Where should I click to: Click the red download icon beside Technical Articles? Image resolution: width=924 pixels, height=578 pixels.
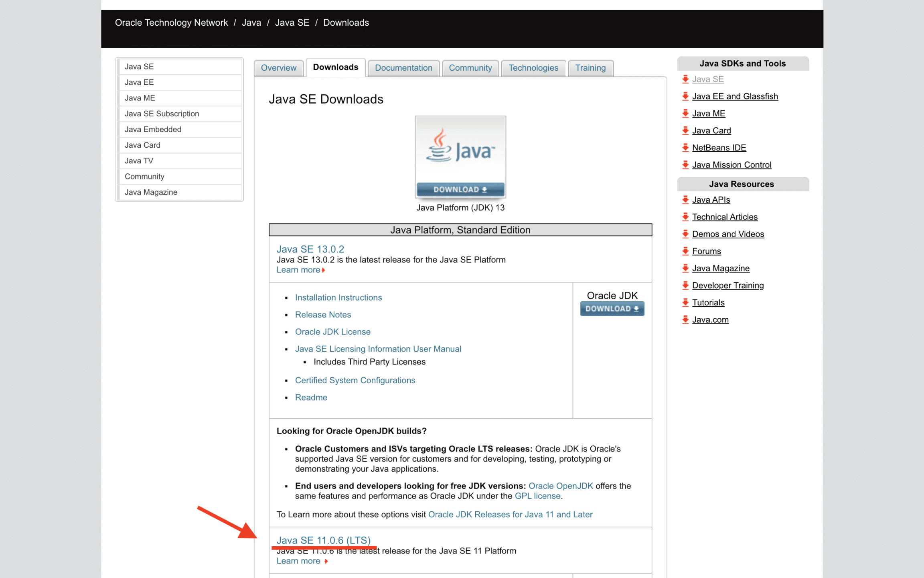(685, 217)
